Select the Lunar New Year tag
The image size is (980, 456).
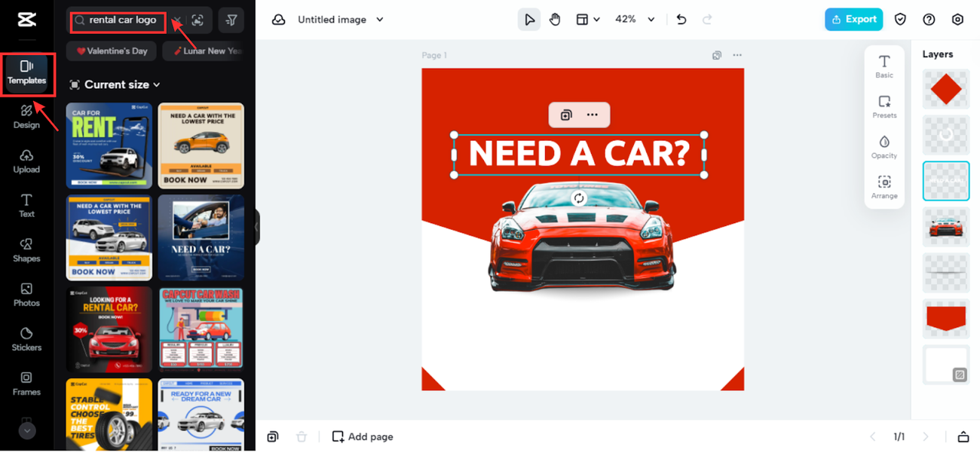204,51
